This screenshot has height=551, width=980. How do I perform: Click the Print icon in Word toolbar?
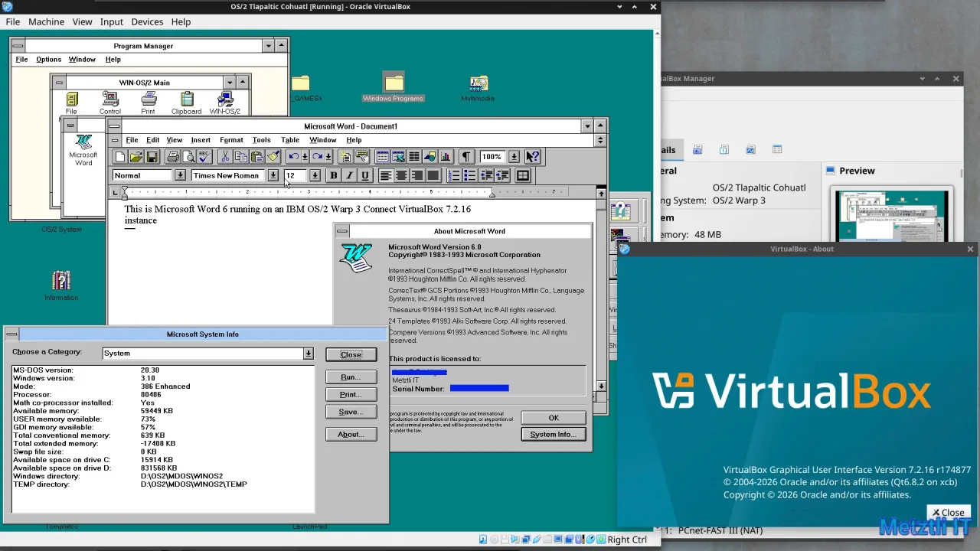pos(173,157)
